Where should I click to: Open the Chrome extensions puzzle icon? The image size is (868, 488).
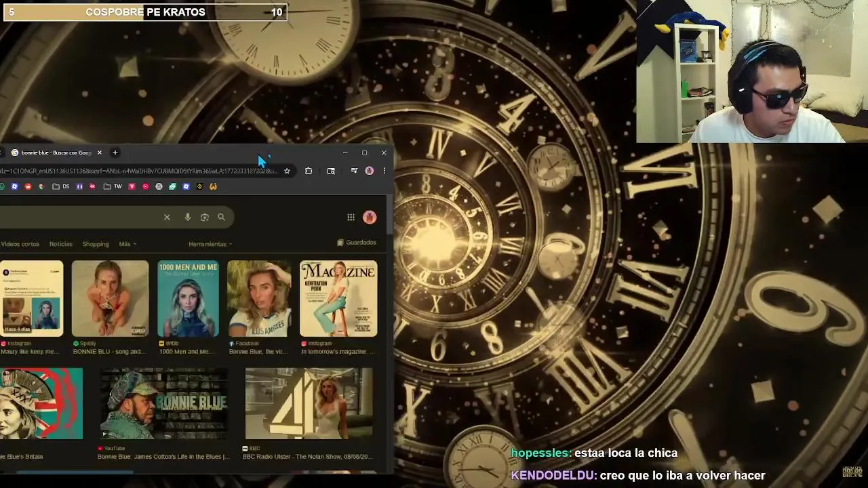[309, 171]
